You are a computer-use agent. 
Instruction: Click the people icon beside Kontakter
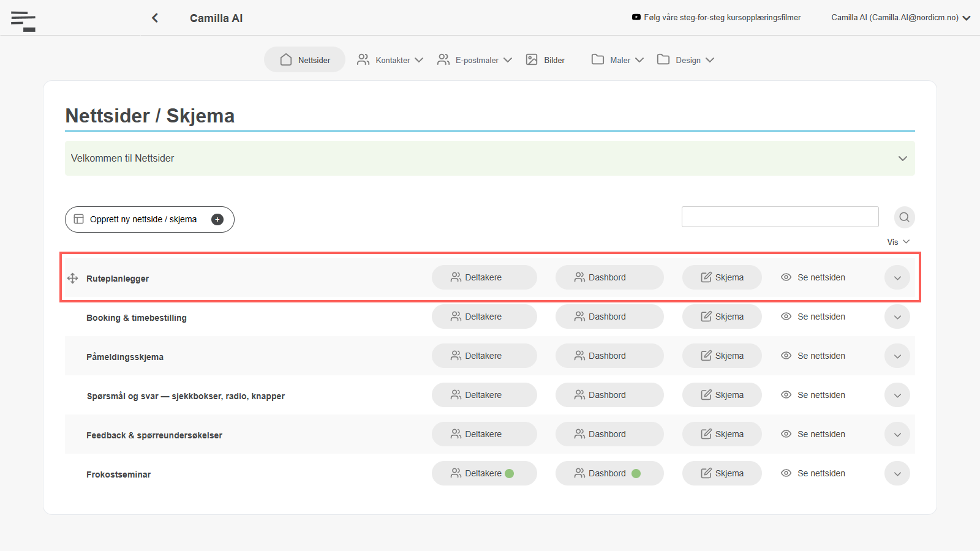pos(363,59)
